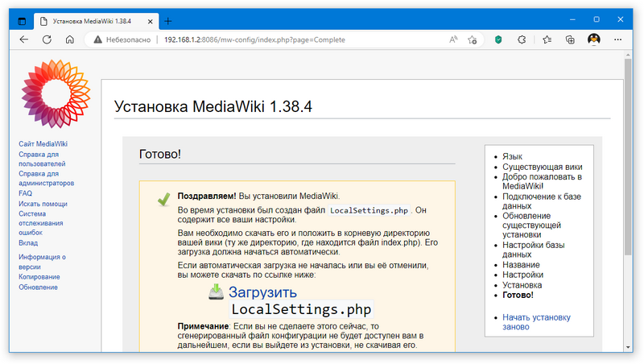Open the FAQ sidebar link
The height and width of the screenshot is (364, 644).
[x=25, y=193]
